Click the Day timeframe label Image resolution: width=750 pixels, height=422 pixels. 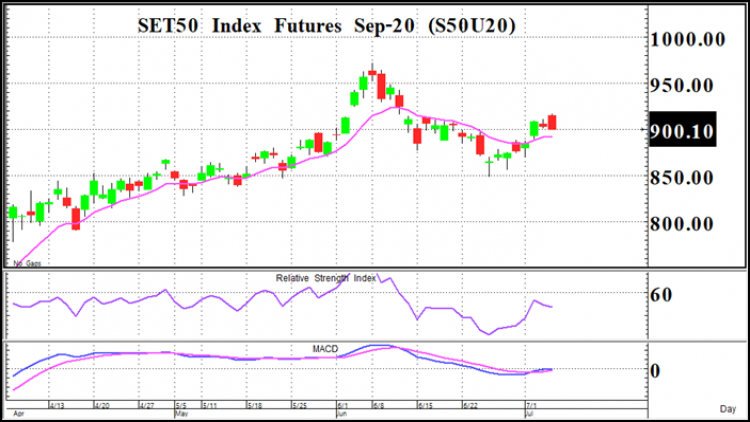click(x=728, y=409)
